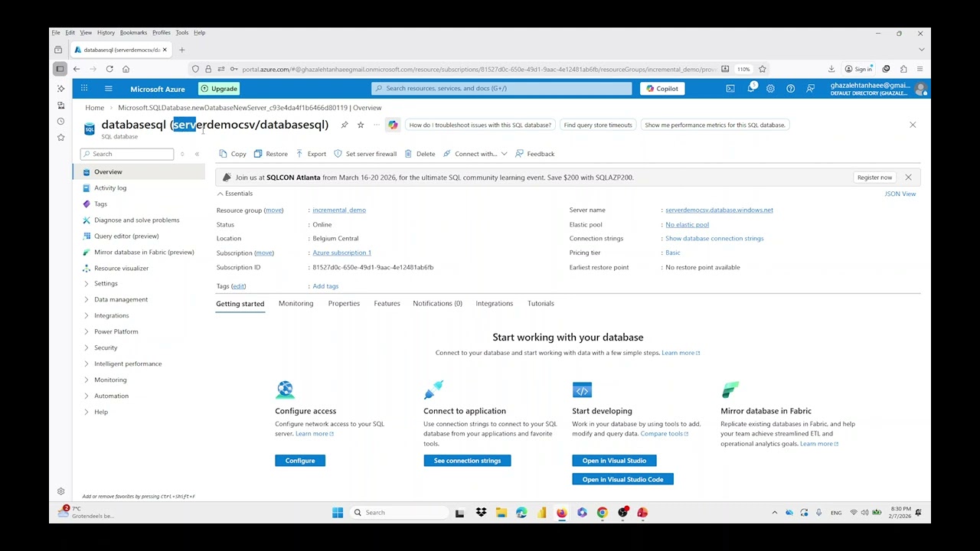Switch to the Monitoring tab
Viewport: 980px width, 551px height.
pyautogui.click(x=296, y=304)
